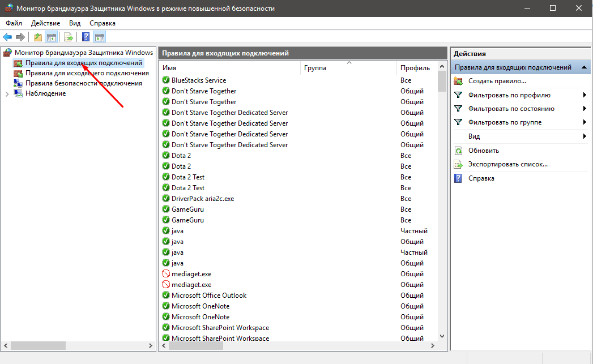Screen dimensions: 593x364
Task: Click the rules list vertical scrollbar down arrow
Action: point(442,336)
